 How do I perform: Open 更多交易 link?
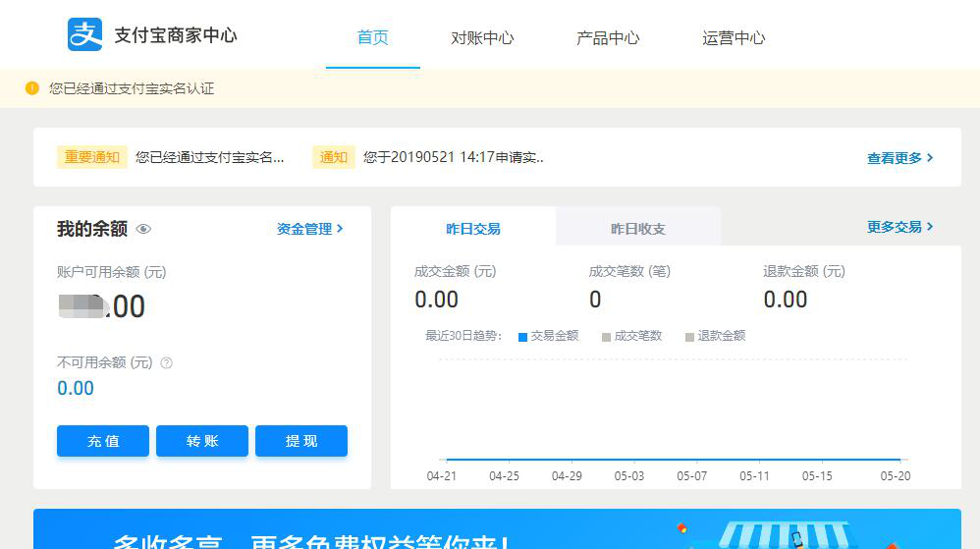point(900,227)
